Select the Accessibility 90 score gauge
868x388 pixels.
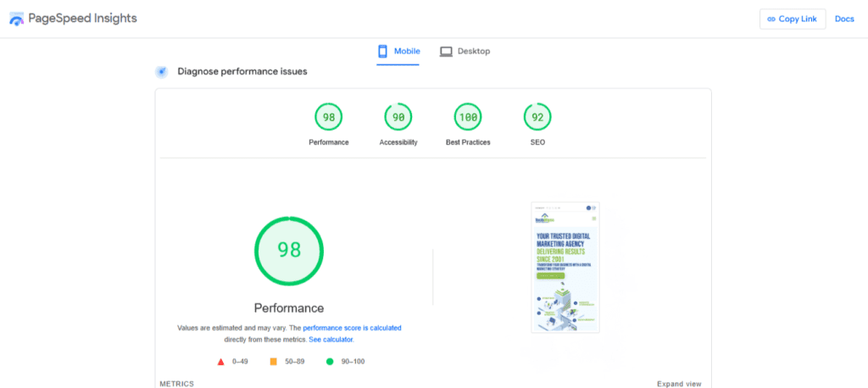tap(398, 117)
